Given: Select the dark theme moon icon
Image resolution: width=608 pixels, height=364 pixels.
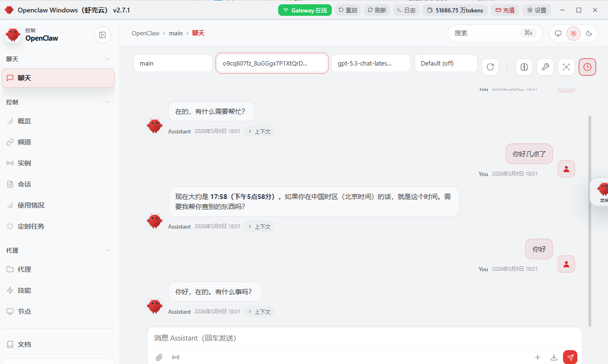Looking at the screenshot, I should pos(589,33).
